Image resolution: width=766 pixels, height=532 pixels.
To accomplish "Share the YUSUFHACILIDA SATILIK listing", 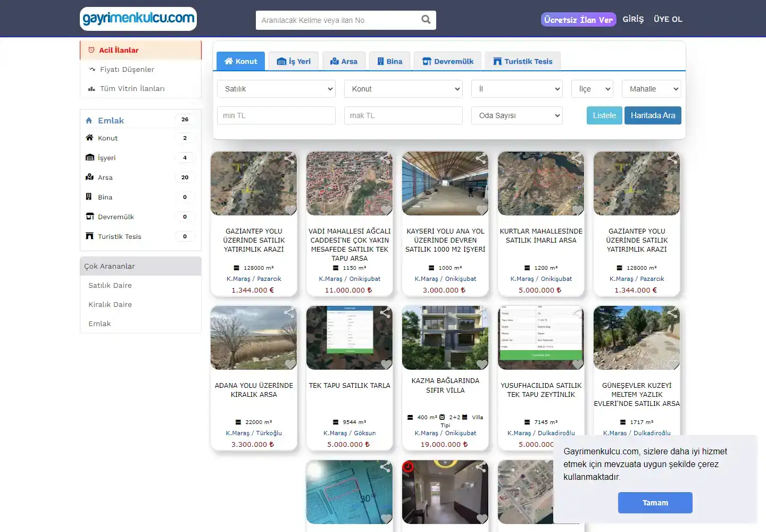I will pos(577,312).
